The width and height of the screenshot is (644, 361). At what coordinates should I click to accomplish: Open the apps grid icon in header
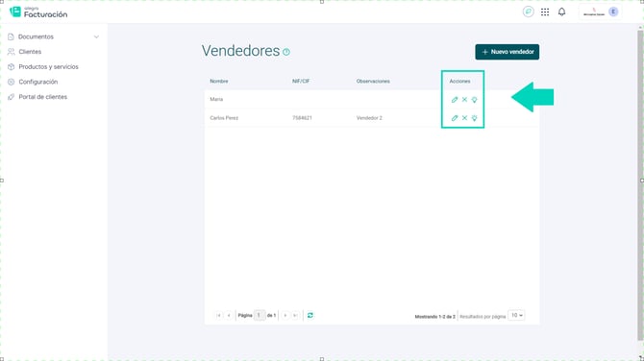click(545, 12)
